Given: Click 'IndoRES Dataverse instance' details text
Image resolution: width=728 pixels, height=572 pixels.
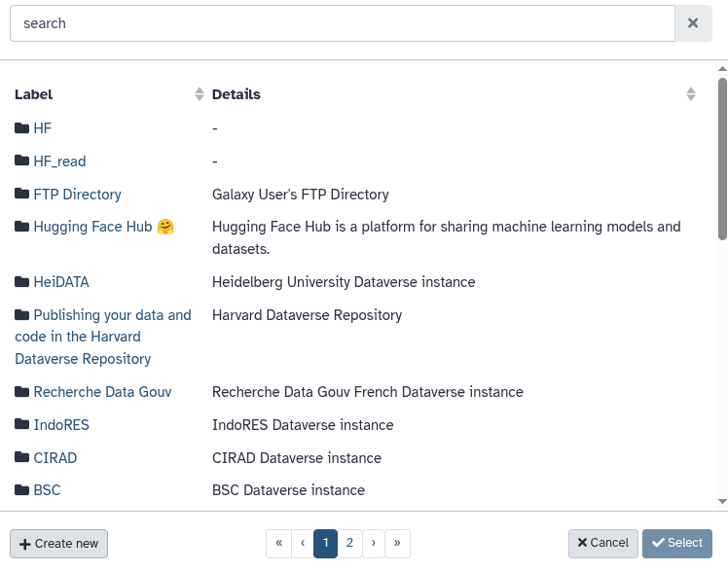Looking at the screenshot, I should (x=303, y=425).
